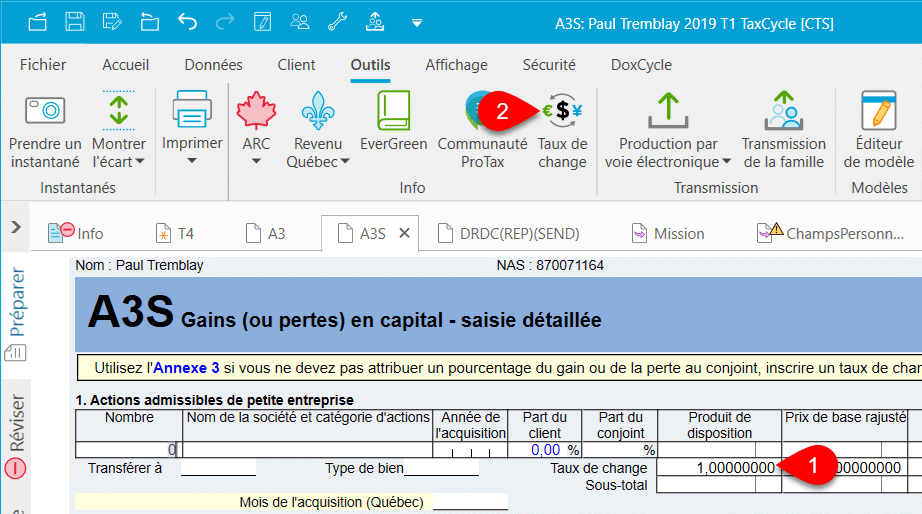
Task: Click the Sous-total field under Produit de disposition
Action: pyautogui.click(x=719, y=485)
